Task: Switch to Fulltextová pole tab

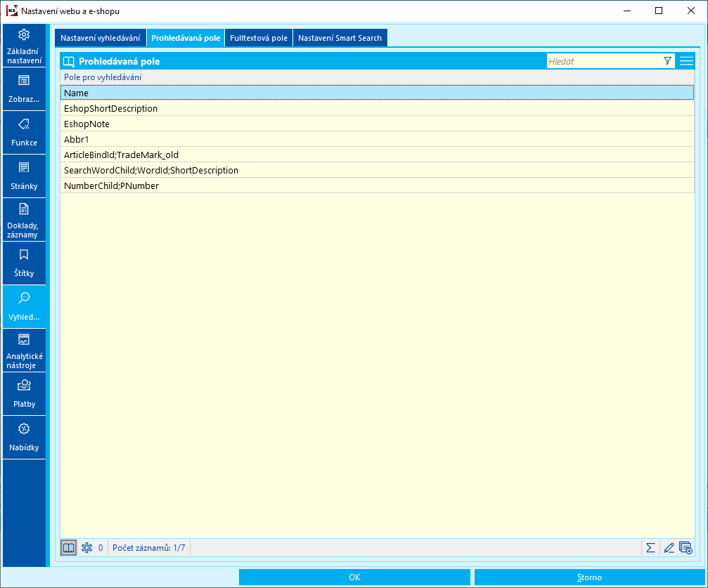Action: (259, 38)
